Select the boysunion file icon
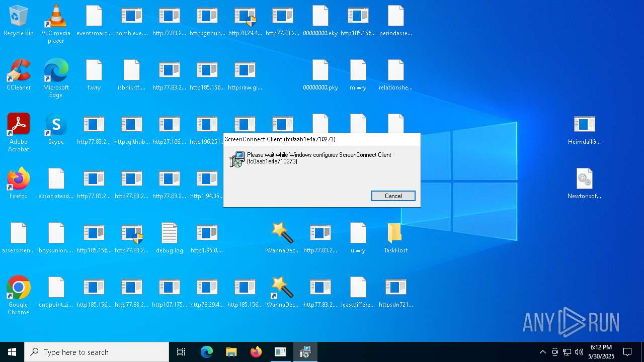644x362 pixels. pyautogui.click(x=56, y=238)
